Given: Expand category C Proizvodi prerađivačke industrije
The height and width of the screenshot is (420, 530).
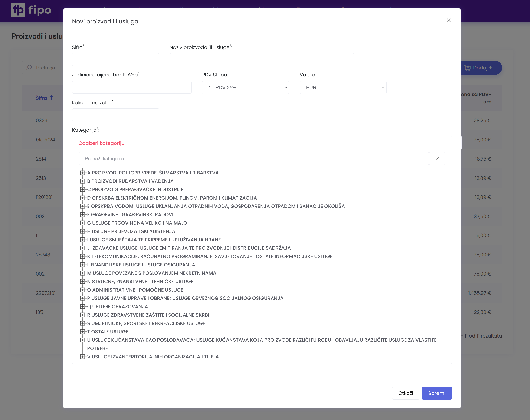Looking at the screenshot, I should tap(83, 189).
